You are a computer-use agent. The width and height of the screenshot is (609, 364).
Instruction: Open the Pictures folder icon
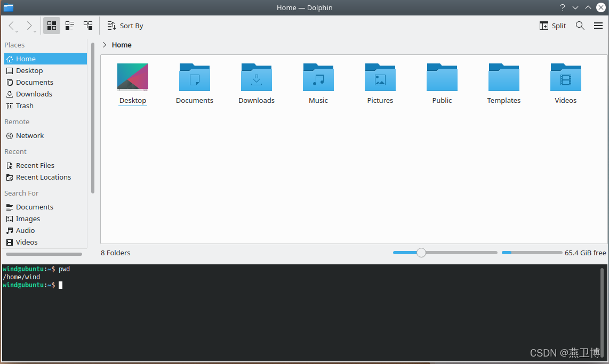[380, 78]
